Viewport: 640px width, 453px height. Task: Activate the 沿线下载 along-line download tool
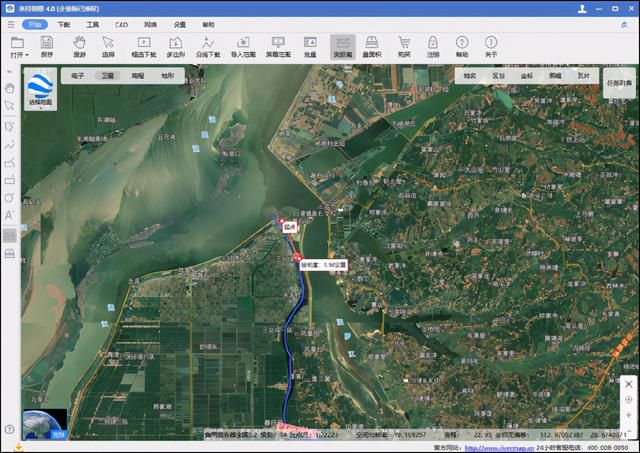(208, 46)
